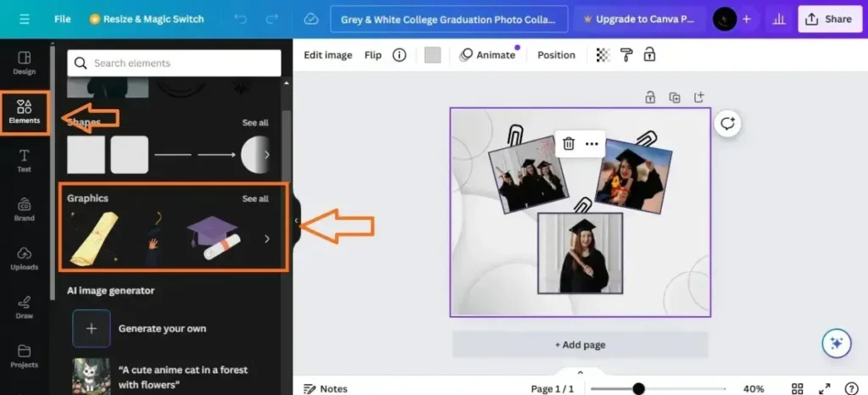The width and height of the screenshot is (868, 395).
Task: Show image info icon
Action: point(399,55)
